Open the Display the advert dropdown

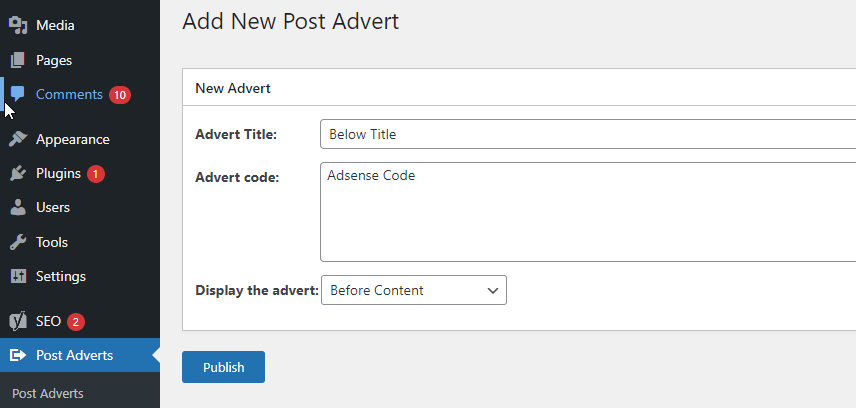[413, 290]
